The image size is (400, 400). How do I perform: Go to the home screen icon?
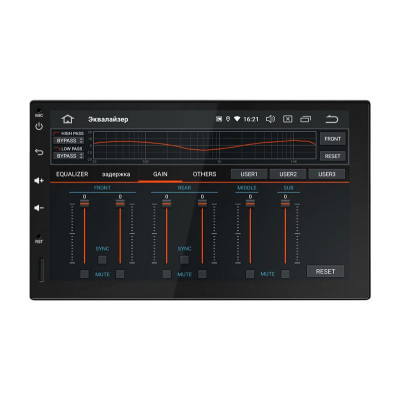click(68, 119)
